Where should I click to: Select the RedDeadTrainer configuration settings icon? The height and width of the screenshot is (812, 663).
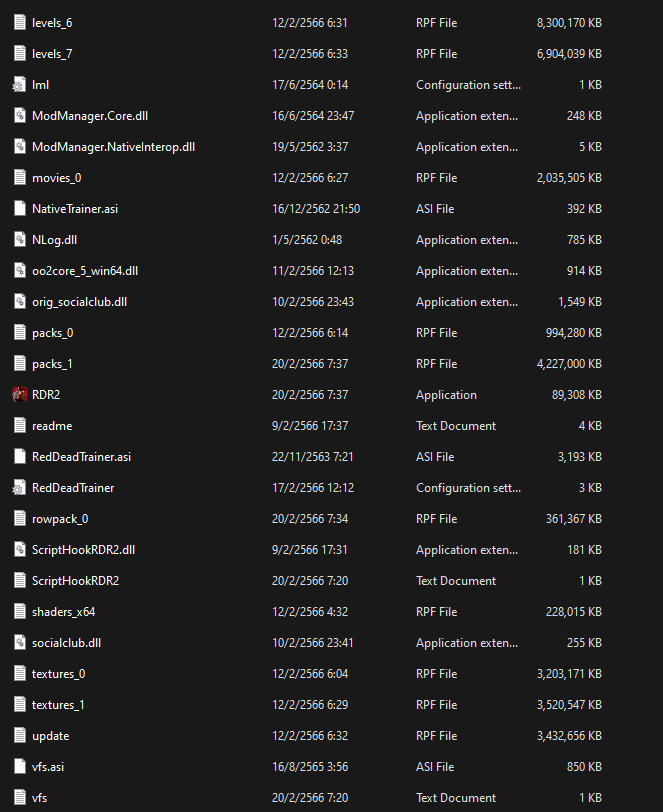[18, 488]
